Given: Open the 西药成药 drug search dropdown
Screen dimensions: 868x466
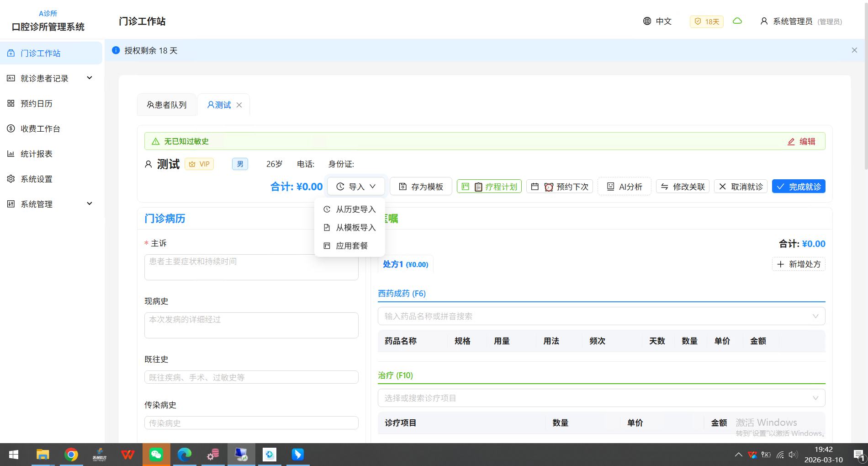Looking at the screenshot, I should pos(601,316).
